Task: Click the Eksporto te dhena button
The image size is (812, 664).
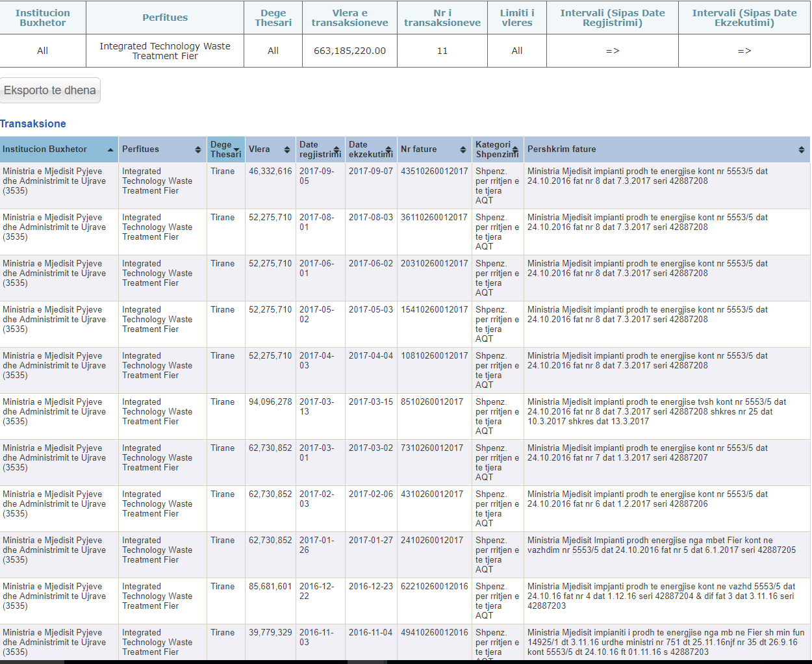Action: tap(50, 90)
